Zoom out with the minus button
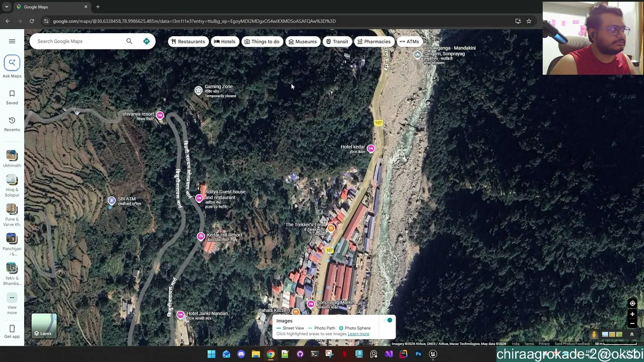The width and height of the screenshot is (644, 362). pos(632,323)
